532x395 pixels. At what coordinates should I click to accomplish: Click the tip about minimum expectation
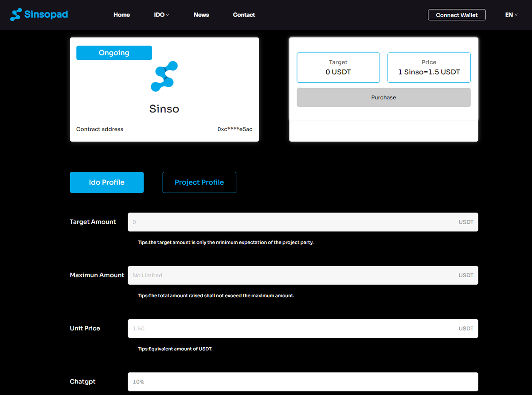226,242
